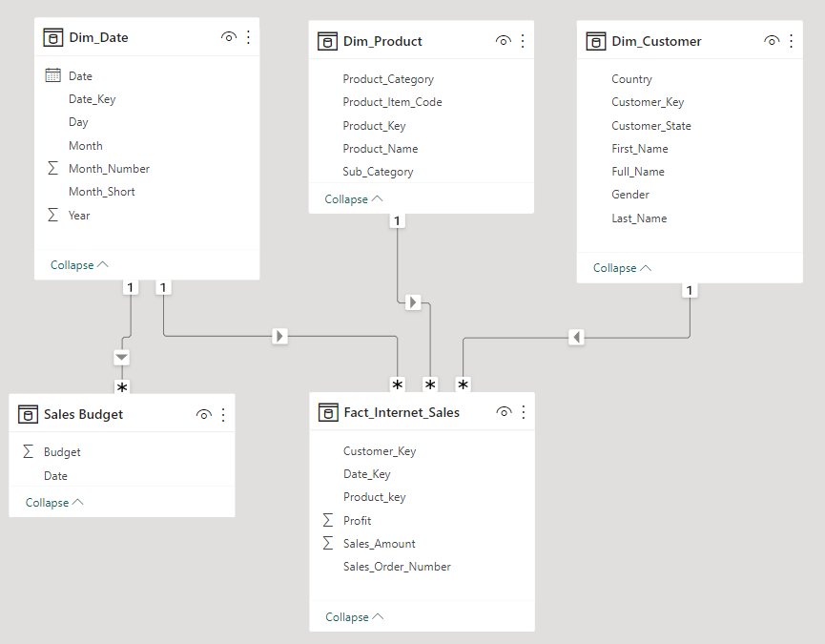Select the Sales_Amount field

click(x=379, y=544)
